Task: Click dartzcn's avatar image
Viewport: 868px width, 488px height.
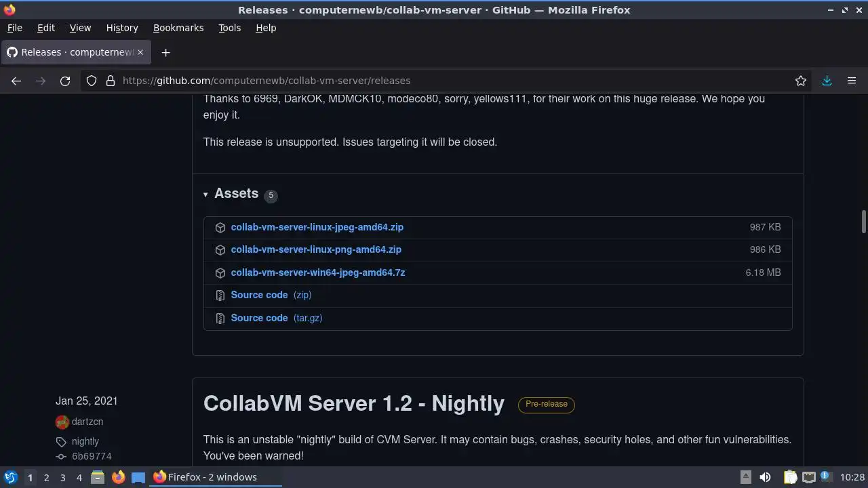Action: point(62,422)
